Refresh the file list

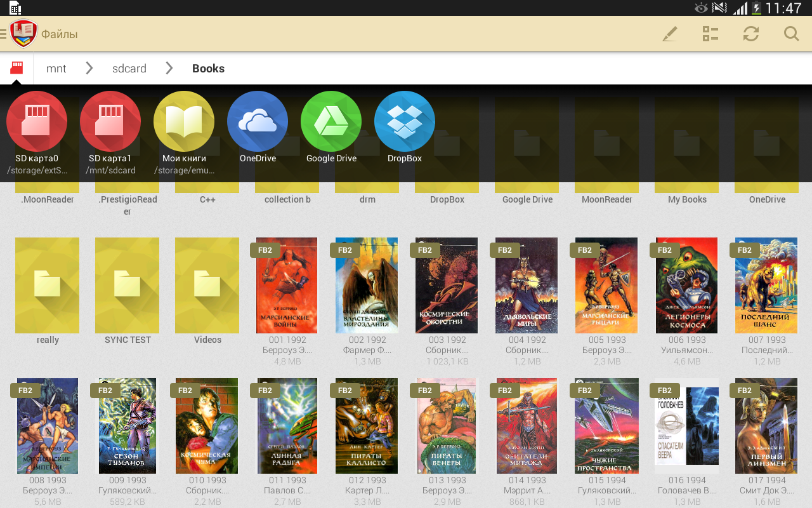pos(751,33)
